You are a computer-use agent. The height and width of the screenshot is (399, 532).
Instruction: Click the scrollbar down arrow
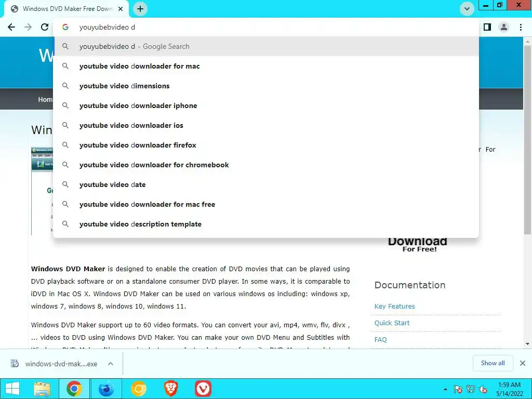pyautogui.click(x=527, y=344)
